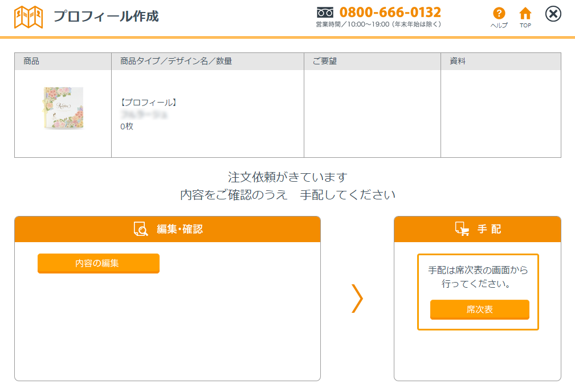Click the folding screen logo icon

point(28,17)
